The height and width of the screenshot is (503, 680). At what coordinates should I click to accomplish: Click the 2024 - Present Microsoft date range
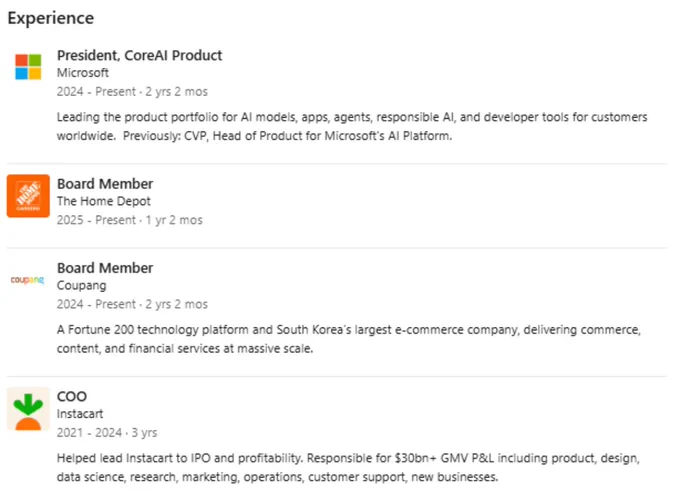[x=96, y=92]
